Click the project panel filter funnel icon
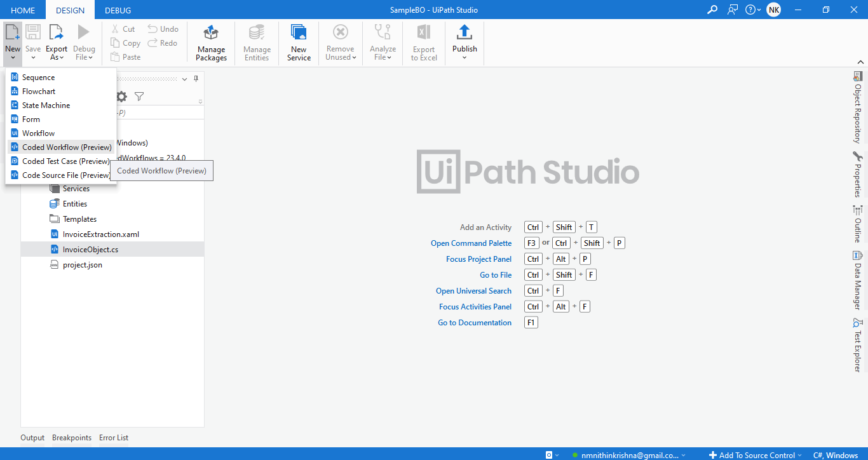This screenshot has width=868, height=460. [x=139, y=97]
